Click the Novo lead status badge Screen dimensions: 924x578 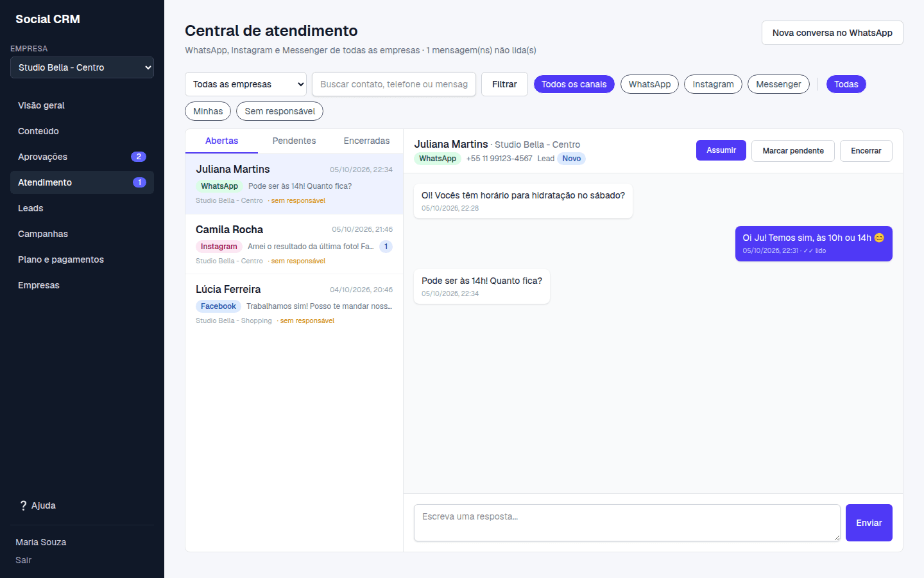571,159
